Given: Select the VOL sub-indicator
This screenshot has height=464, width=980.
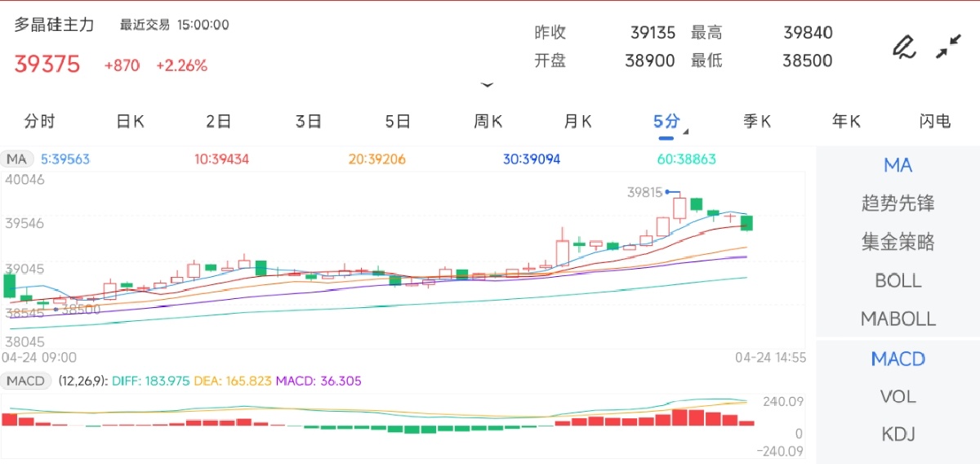Looking at the screenshot, I should pyautogui.click(x=898, y=397).
